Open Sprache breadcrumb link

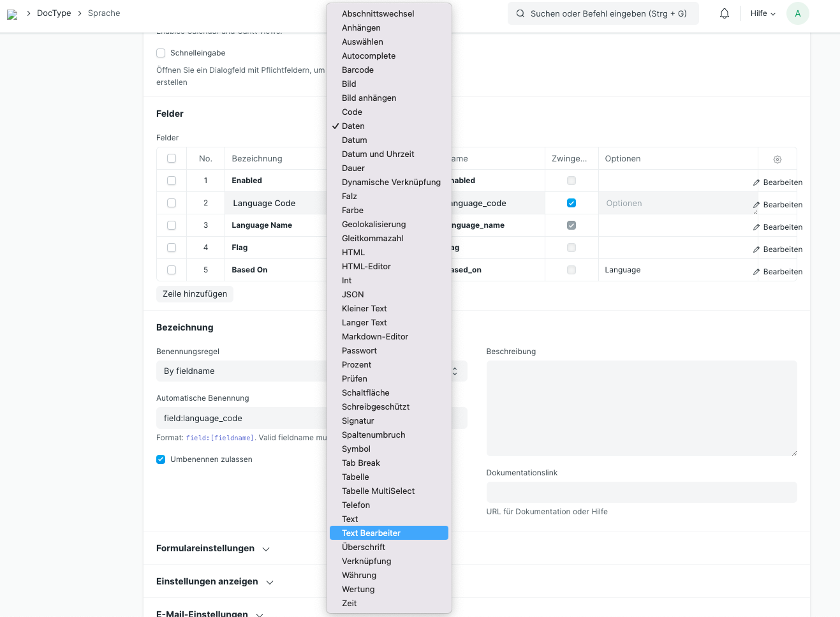point(104,13)
